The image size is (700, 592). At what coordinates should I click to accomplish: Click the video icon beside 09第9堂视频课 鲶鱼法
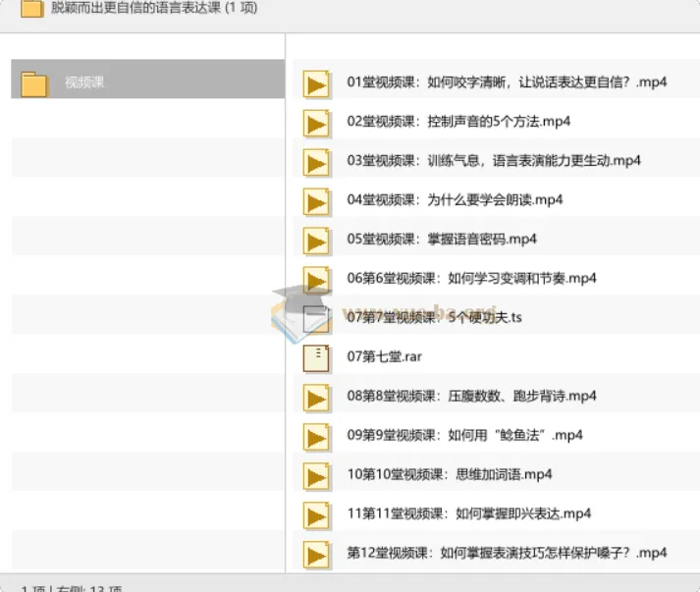[316, 437]
